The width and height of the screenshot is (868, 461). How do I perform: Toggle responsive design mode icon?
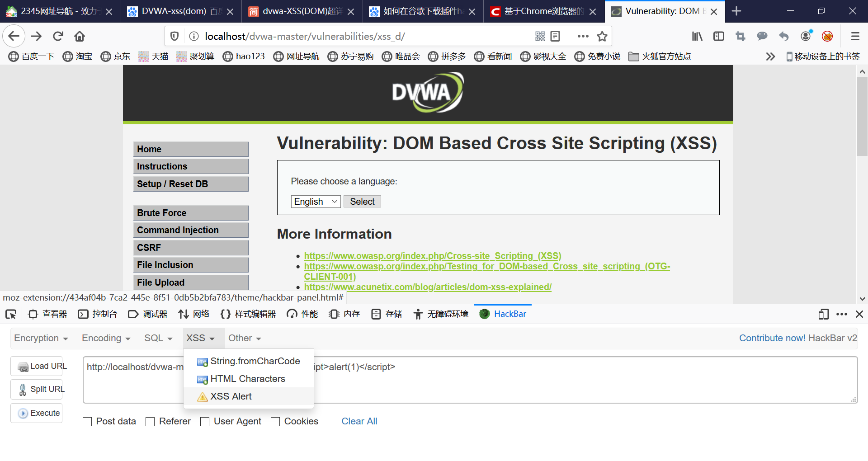[x=824, y=314]
